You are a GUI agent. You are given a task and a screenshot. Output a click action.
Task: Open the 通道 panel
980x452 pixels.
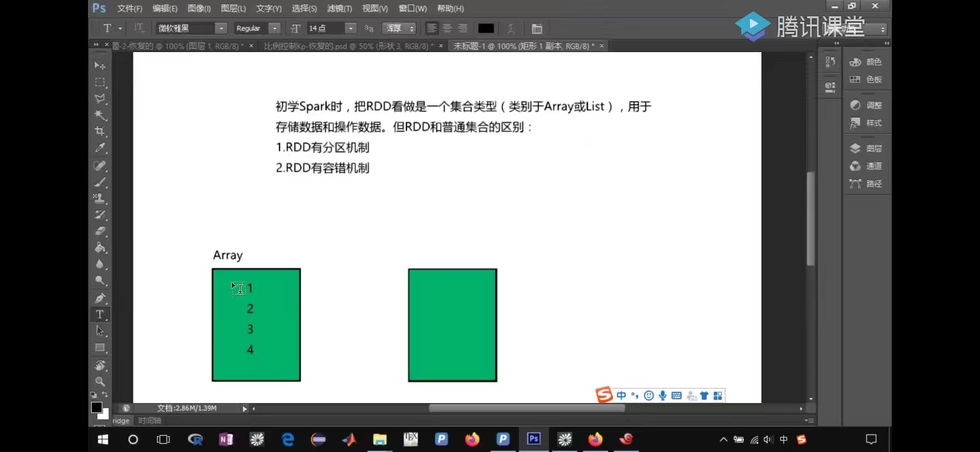click(866, 166)
